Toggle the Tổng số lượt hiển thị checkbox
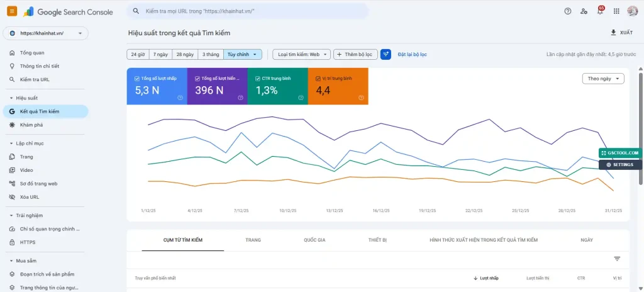This screenshot has width=644, height=292. point(197,79)
